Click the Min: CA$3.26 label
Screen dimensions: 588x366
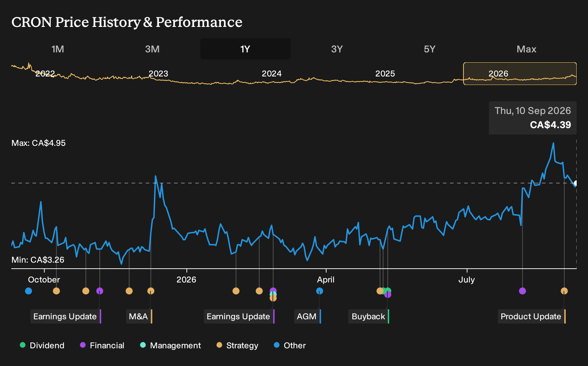point(38,260)
